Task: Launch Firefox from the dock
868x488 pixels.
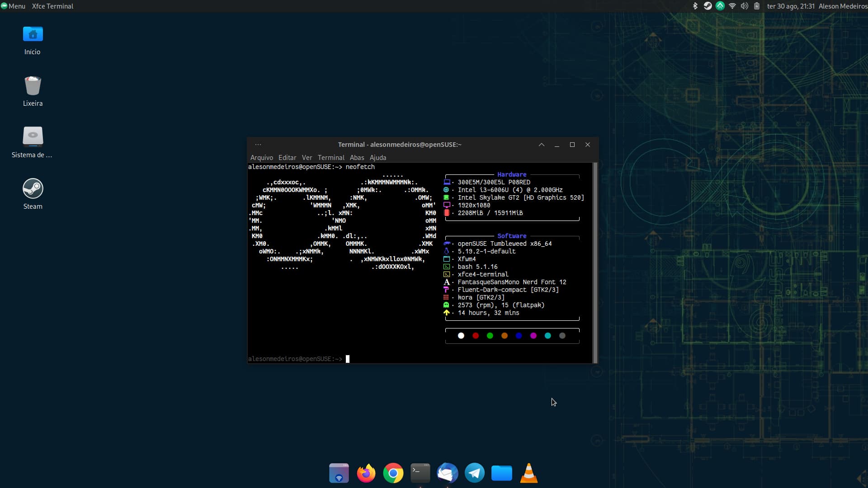Action: click(366, 473)
